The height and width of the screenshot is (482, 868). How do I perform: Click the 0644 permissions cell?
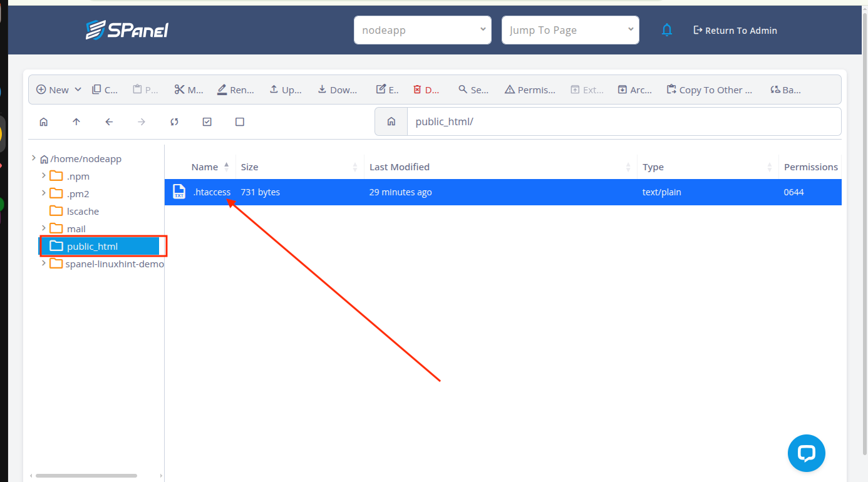click(x=794, y=192)
